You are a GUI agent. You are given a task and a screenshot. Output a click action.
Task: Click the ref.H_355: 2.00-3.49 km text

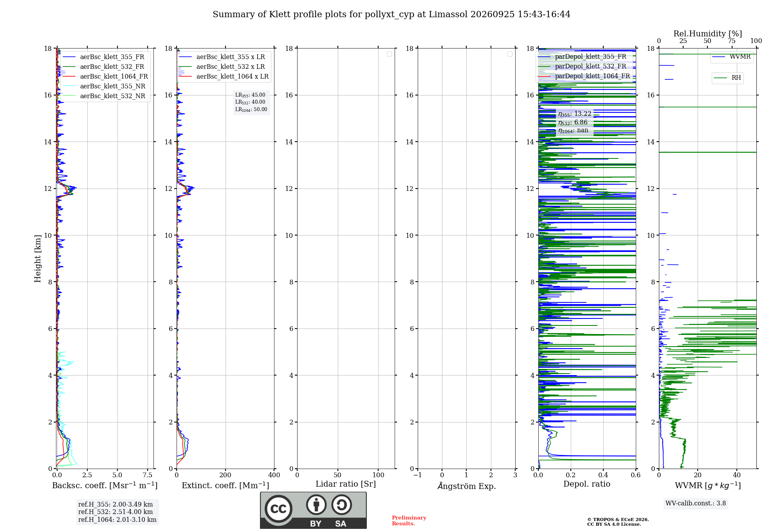(115, 505)
